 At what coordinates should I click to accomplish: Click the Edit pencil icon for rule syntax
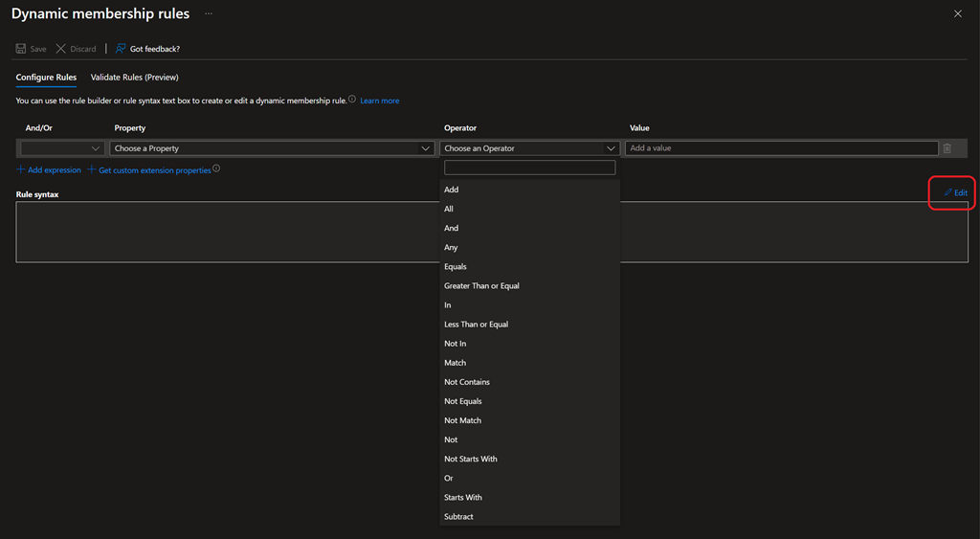click(x=948, y=192)
